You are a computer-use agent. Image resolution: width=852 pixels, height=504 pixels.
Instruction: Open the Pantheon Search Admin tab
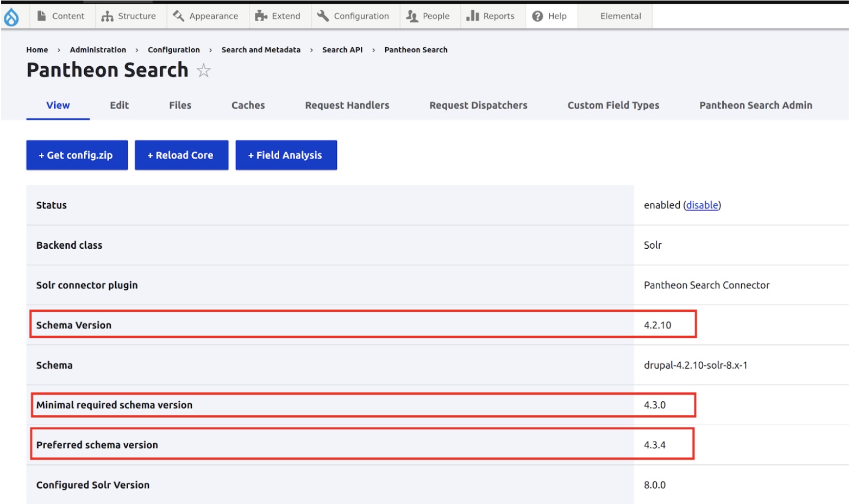pos(756,105)
